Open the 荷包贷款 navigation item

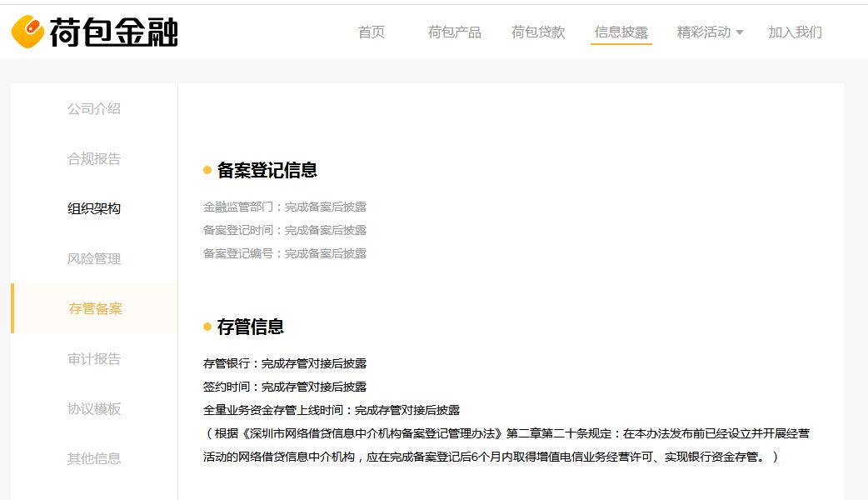[x=537, y=32]
